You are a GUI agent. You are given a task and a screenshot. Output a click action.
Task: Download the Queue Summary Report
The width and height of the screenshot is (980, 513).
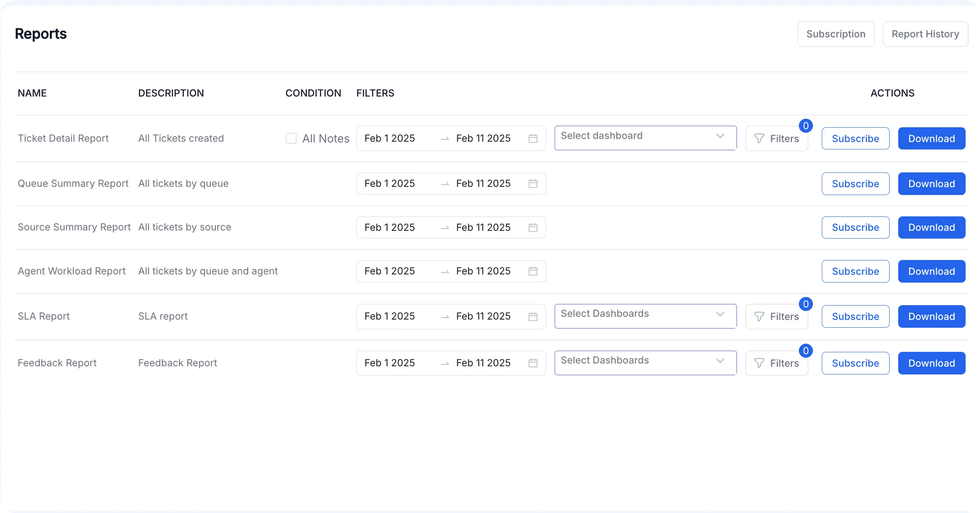(x=931, y=184)
